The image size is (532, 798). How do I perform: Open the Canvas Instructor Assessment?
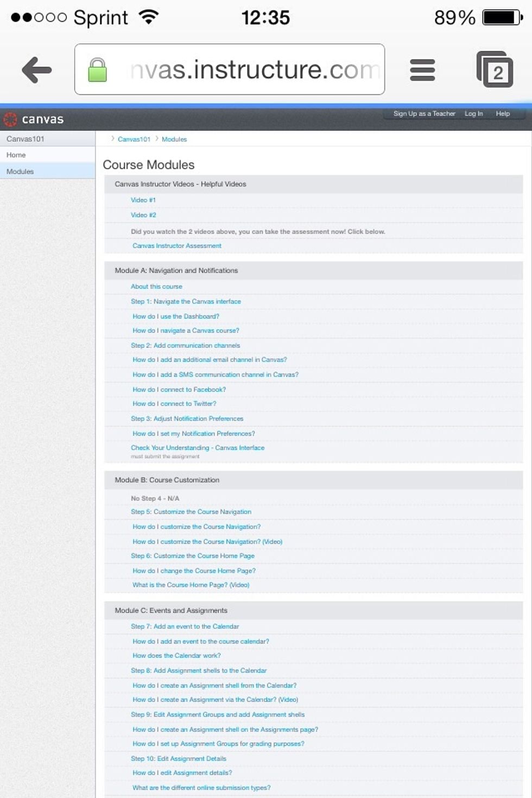pyautogui.click(x=176, y=245)
